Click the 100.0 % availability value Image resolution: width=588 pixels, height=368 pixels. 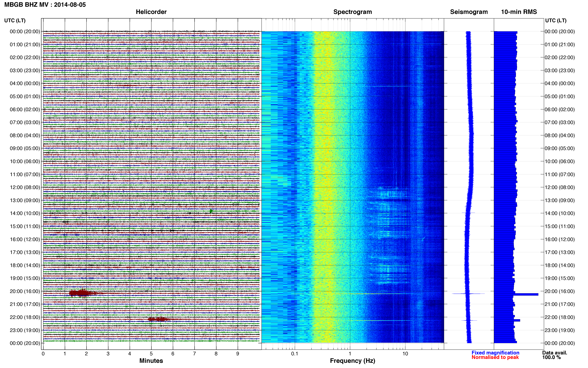pyautogui.click(x=551, y=357)
